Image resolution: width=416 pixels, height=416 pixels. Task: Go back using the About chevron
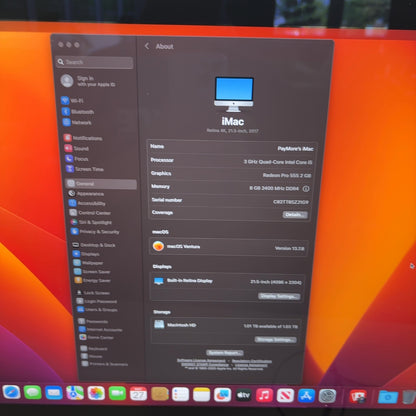tap(147, 46)
